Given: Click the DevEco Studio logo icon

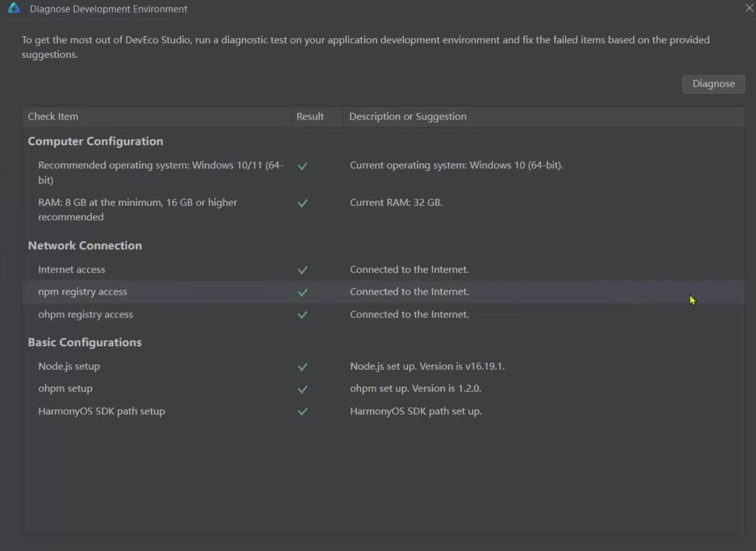Looking at the screenshot, I should 14,9.
